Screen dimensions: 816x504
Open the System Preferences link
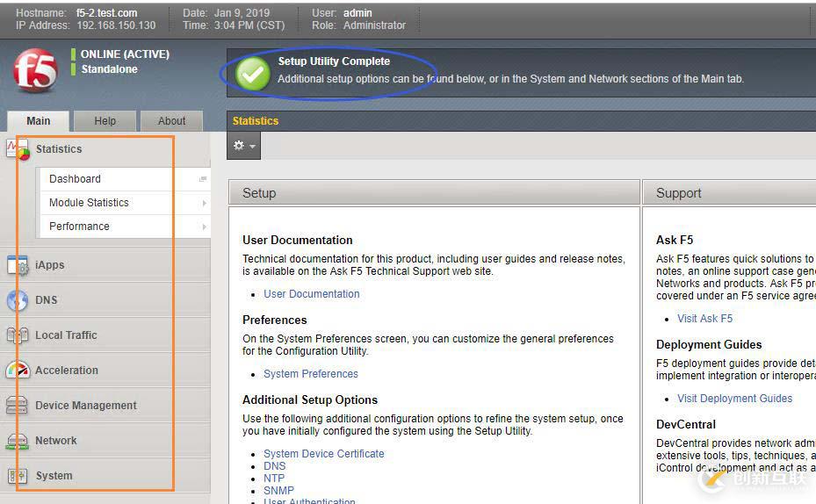click(x=311, y=374)
